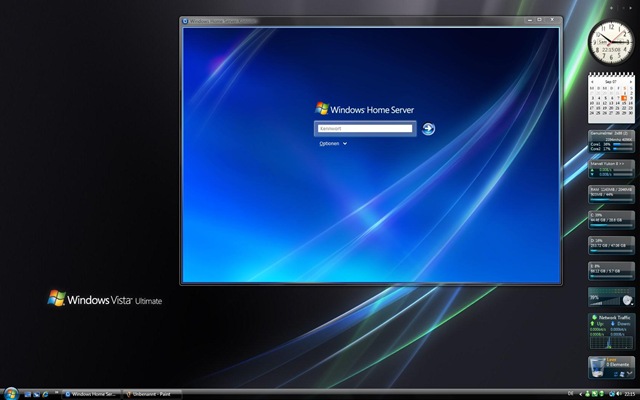Click the CPU meter gadget with Core1
Viewport: 640px width, 400px height.
point(611,141)
